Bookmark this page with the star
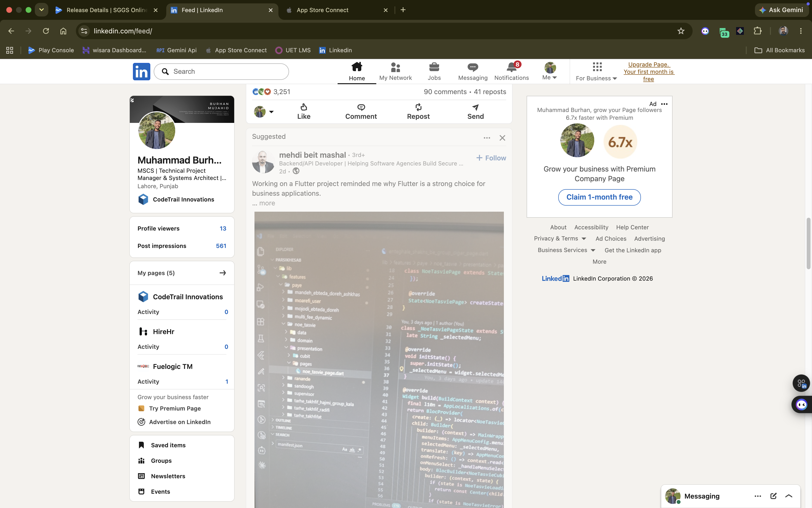This screenshot has height=508, width=812. [x=681, y=31]
